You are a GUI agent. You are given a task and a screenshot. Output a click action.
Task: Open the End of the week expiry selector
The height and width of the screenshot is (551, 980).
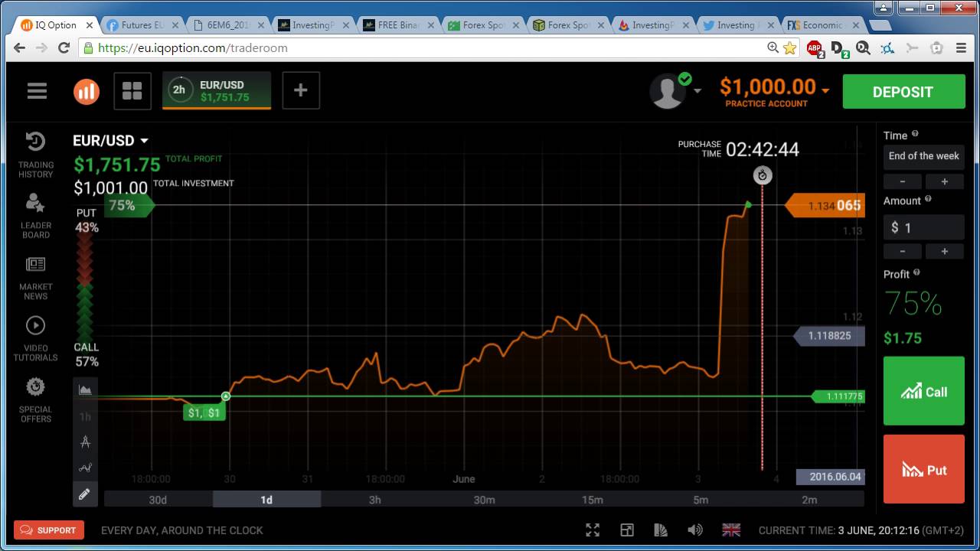(x=923, y=156)
